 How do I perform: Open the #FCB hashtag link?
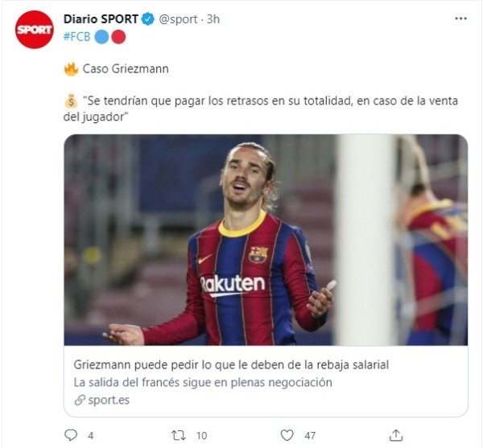tap(76, 37)
